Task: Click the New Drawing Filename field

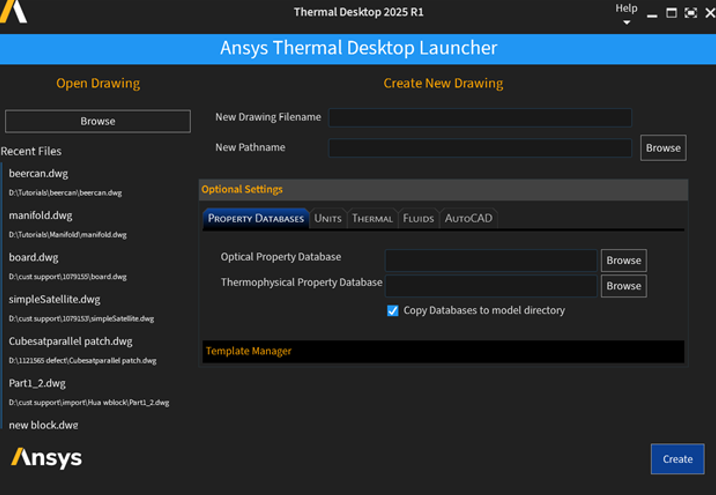Action: click(x=480, y=117)
